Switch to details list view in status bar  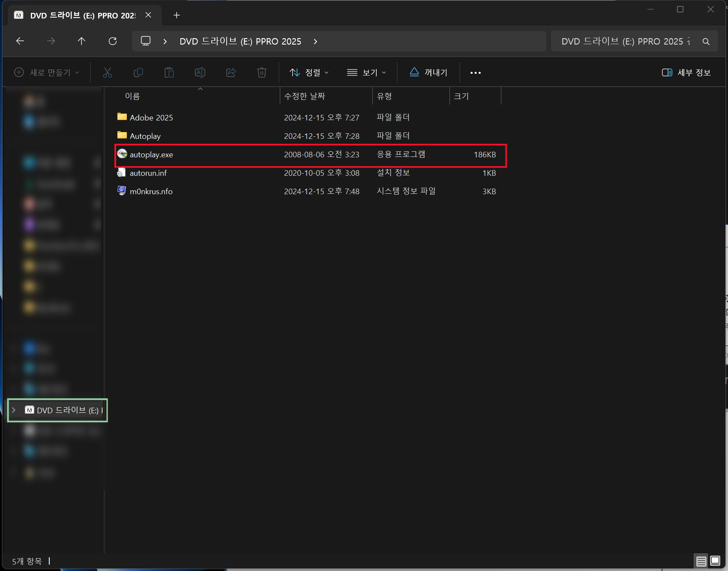pos(701,561)
